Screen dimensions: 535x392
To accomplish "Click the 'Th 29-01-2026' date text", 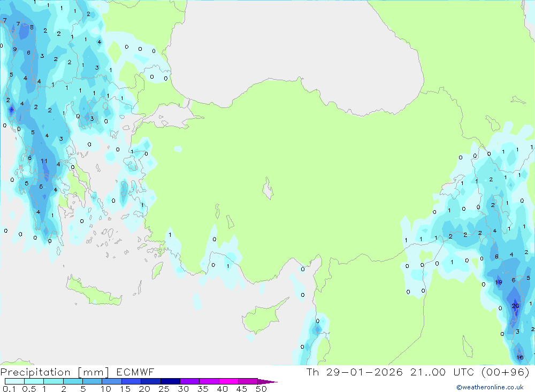I will [x=355, y=372].
